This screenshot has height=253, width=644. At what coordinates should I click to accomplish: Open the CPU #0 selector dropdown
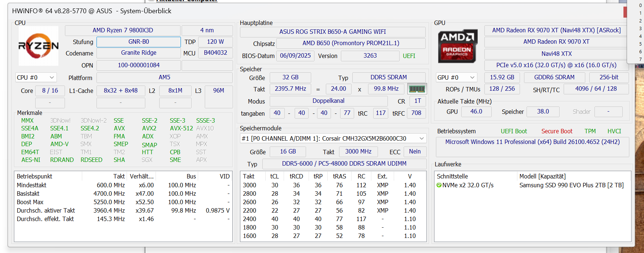pos(36,77)
